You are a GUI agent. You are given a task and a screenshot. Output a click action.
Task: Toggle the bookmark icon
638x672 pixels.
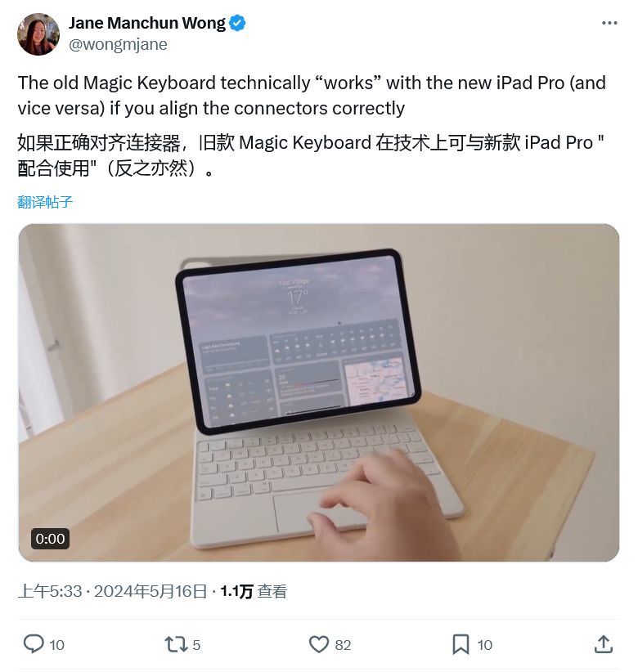coord(461,644)
